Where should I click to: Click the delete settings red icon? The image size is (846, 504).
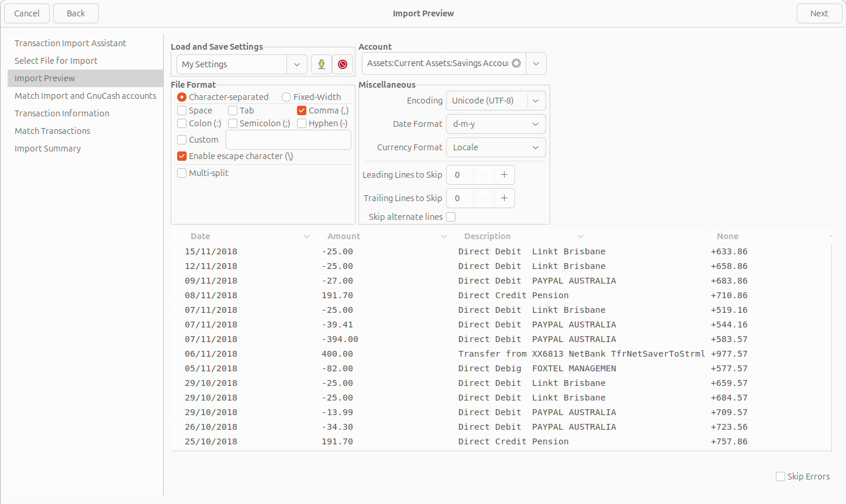pyautogui.click(x=343, y=64)
